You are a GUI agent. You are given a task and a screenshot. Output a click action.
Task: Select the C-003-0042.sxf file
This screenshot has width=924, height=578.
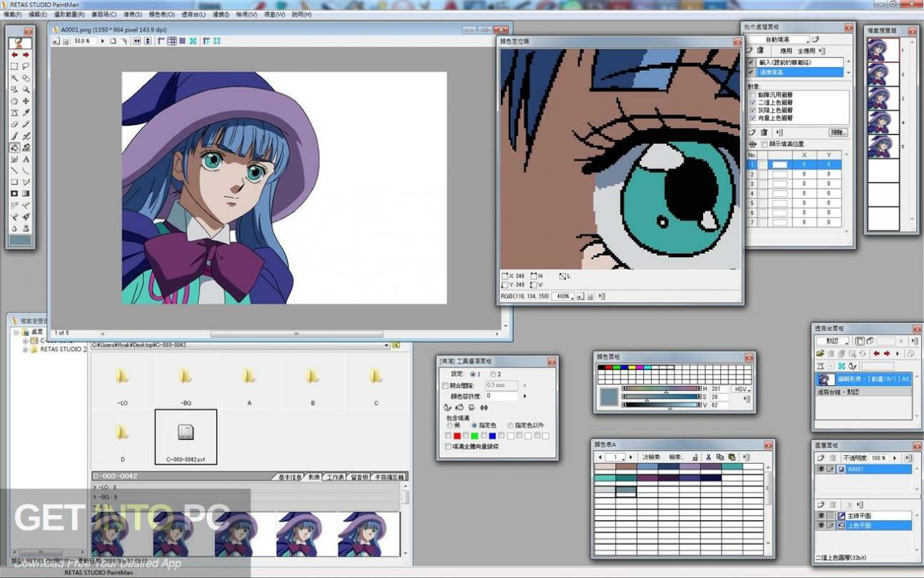coord(186,436)
